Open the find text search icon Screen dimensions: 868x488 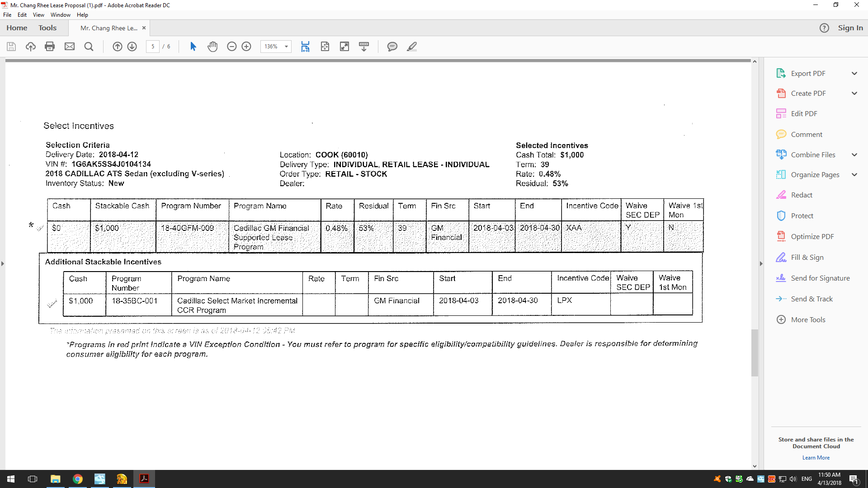89,47
